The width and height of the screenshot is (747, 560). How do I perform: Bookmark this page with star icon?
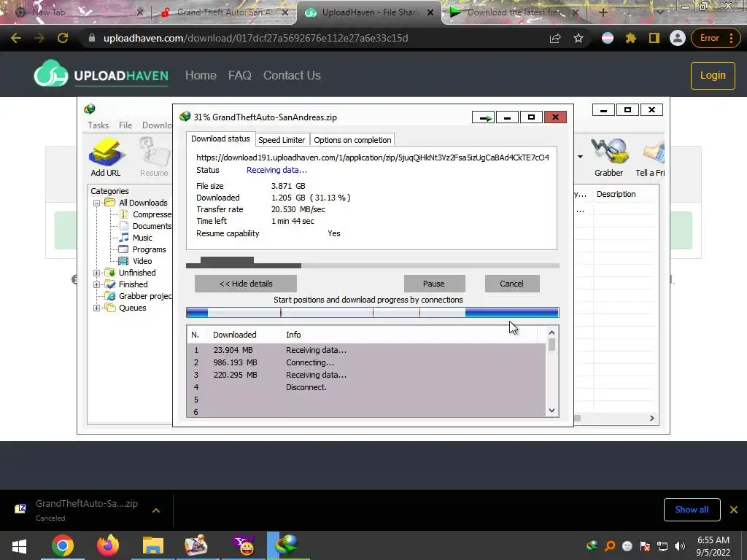tap(578, 38)
